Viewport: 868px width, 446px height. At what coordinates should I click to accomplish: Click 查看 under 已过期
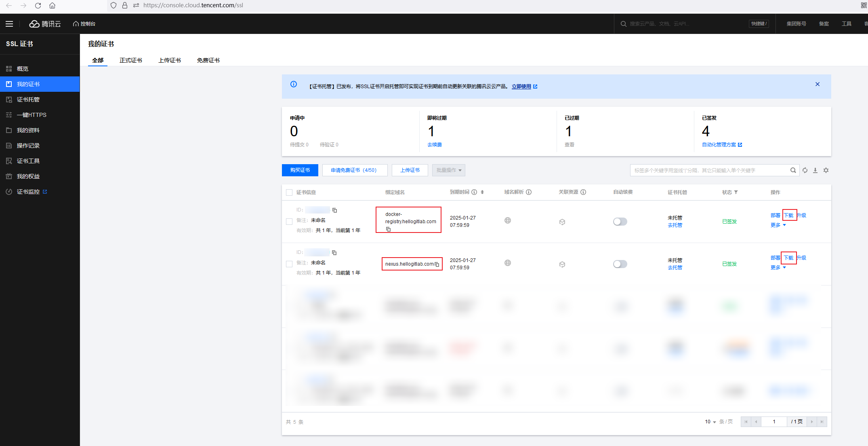[570, 145]
